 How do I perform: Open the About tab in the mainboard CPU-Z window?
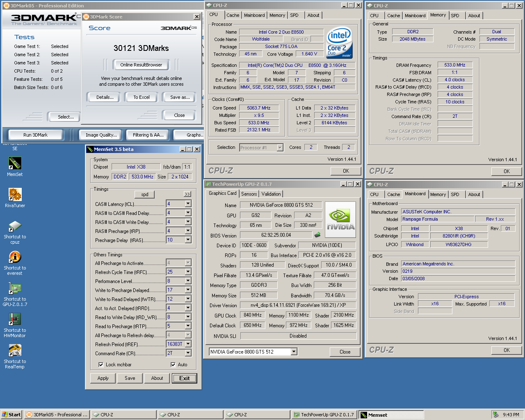474,194
